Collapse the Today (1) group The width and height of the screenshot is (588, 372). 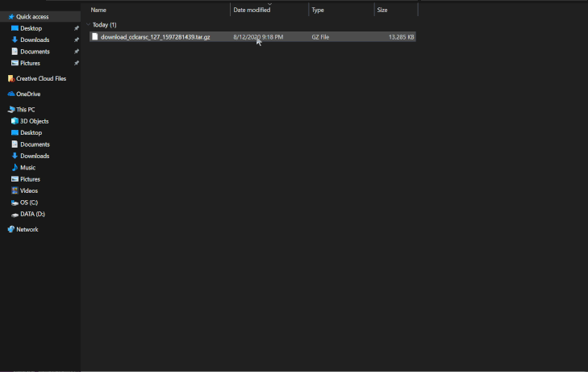88,25
